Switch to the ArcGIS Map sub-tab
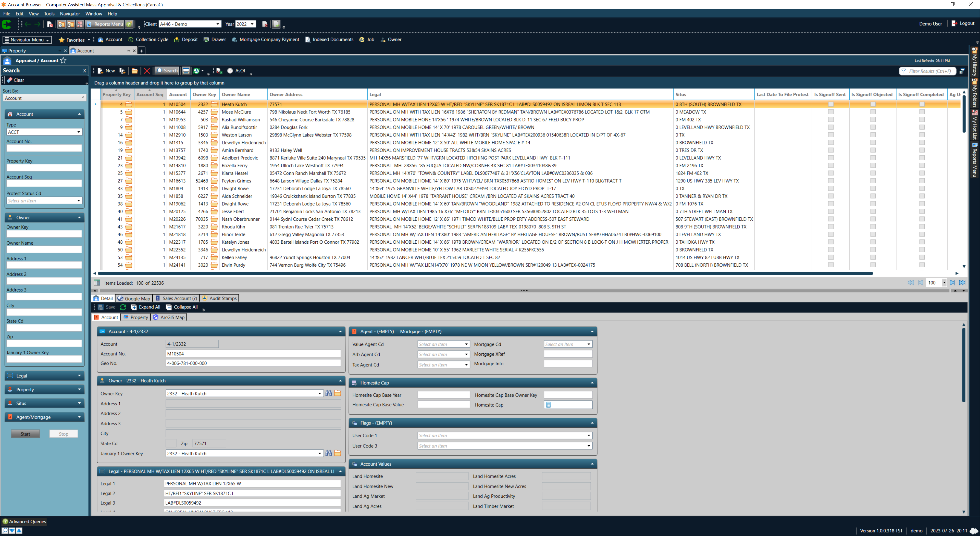The image size is (980, 536). click(x=169, y=317)
